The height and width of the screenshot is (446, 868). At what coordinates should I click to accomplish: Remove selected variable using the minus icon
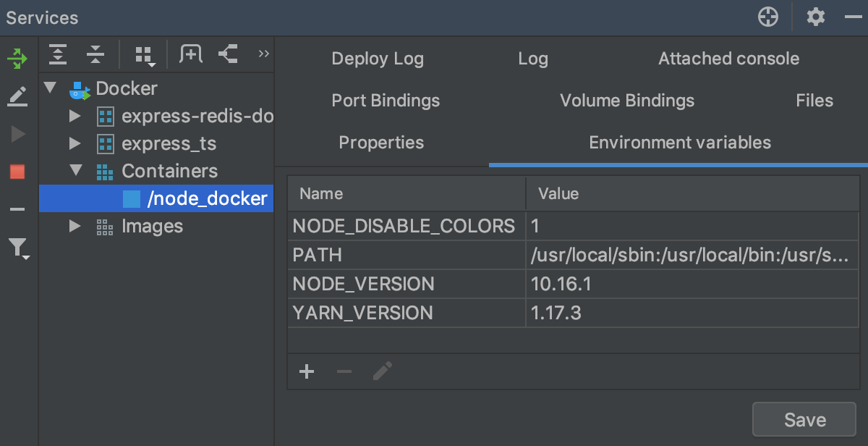tap(344, 371)
